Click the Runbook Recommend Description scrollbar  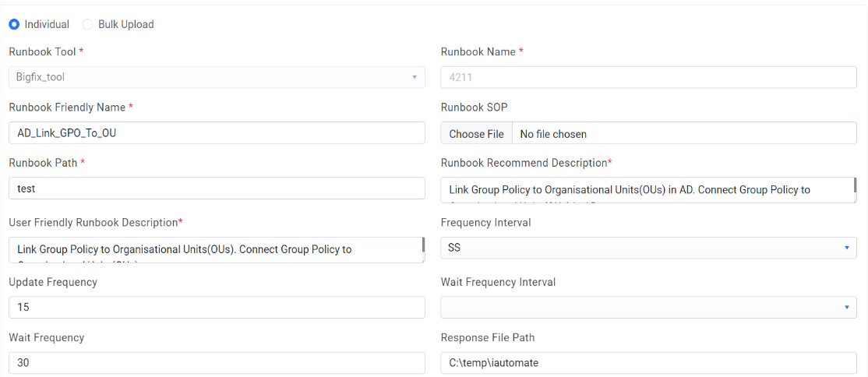(x=855, y=185)
